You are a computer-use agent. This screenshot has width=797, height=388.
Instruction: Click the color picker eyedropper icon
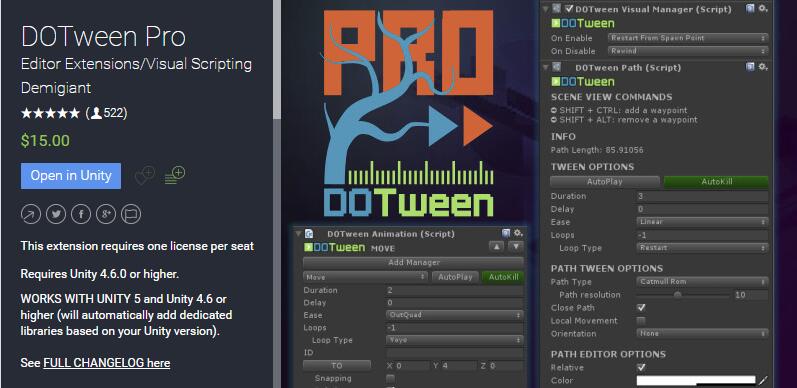763,380
